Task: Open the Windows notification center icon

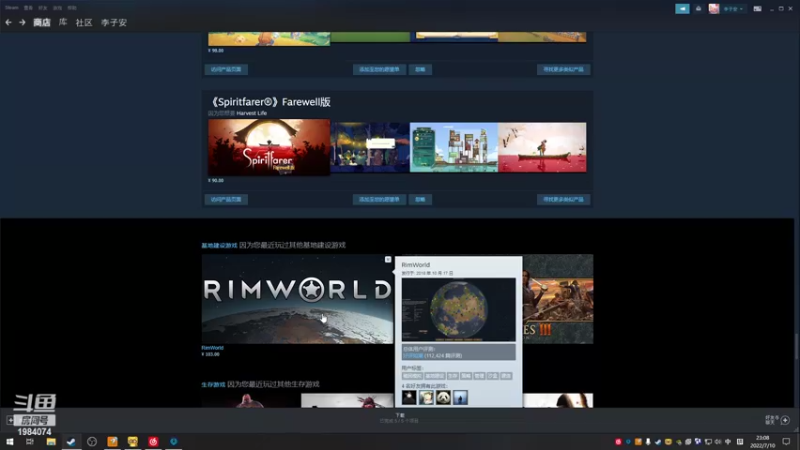Action: click(x=786, y=442)
